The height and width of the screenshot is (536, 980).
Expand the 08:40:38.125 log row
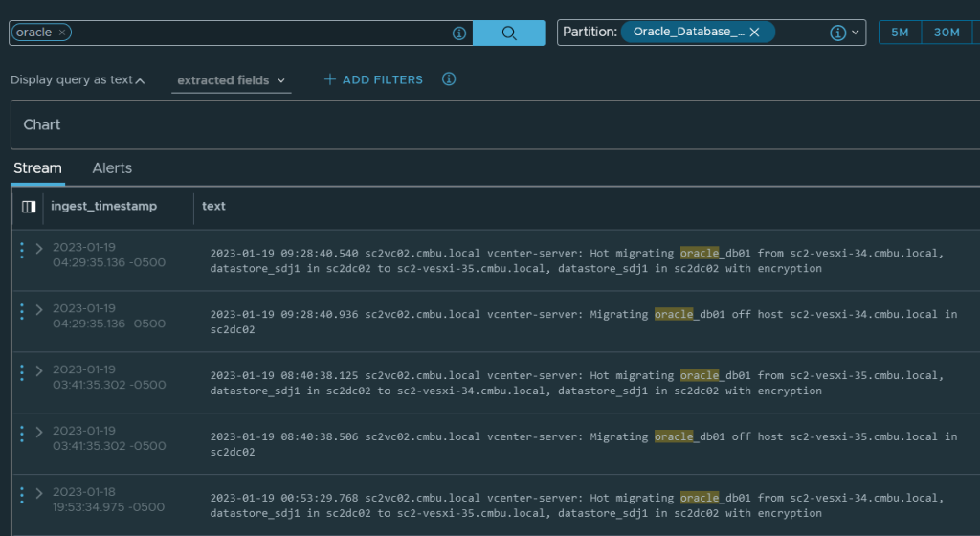(x=39, y=371)
